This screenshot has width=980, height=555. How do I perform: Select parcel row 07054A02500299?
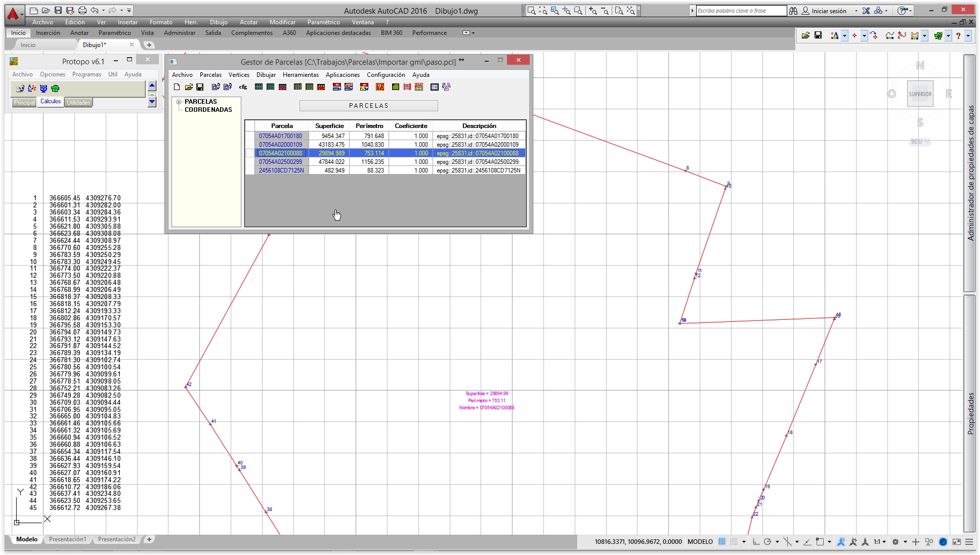pyautogui.click(x=386, y=162)
